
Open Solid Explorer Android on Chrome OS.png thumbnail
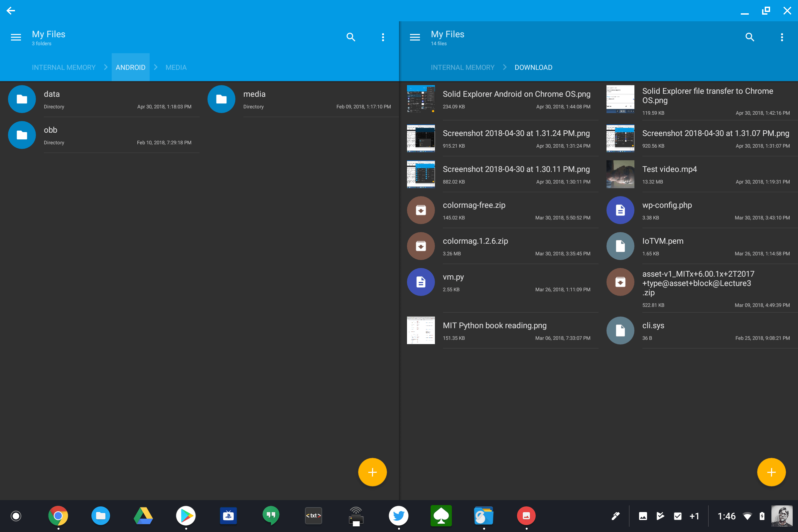(421, 99)
